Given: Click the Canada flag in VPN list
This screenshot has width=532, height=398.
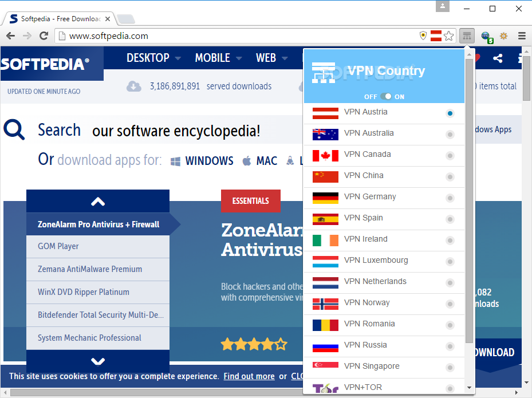Looking at the screenshot, I should (x=325, y=156).
